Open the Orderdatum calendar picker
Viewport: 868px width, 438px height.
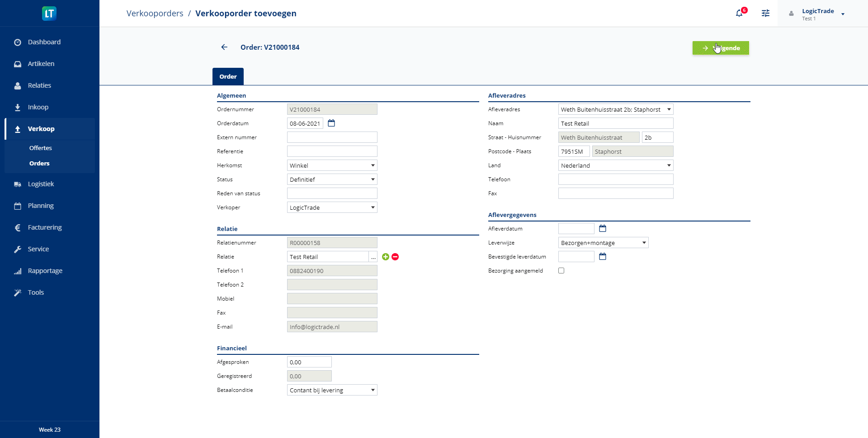click(331, 123)
